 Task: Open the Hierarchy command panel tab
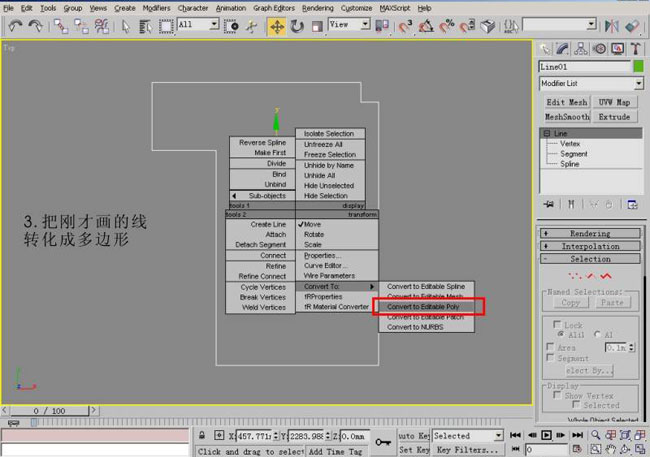pos(581,49)
